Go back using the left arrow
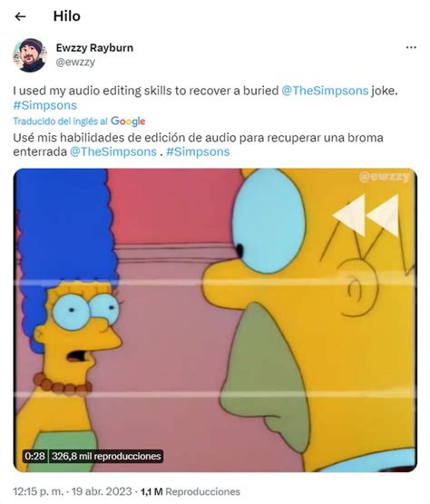This screenshot has width=430, height=504. pos(20,16)
